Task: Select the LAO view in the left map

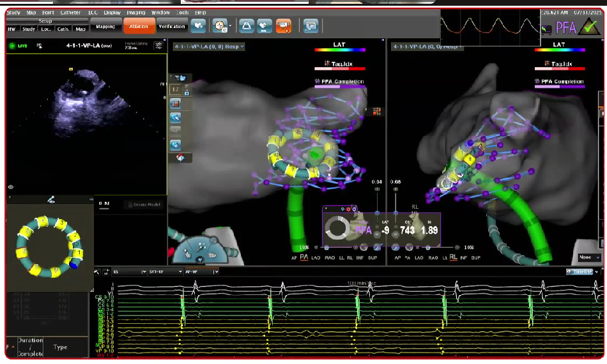Action: click(317, 257)
